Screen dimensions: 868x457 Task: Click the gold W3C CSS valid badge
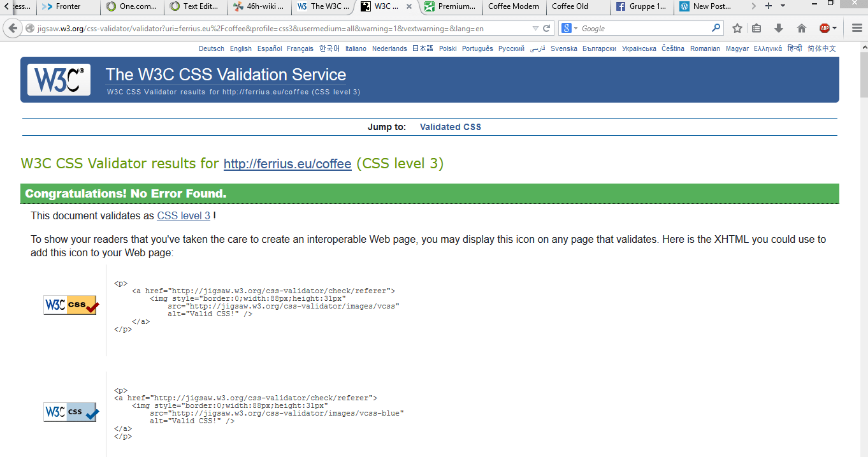click(x=71, y=305)
